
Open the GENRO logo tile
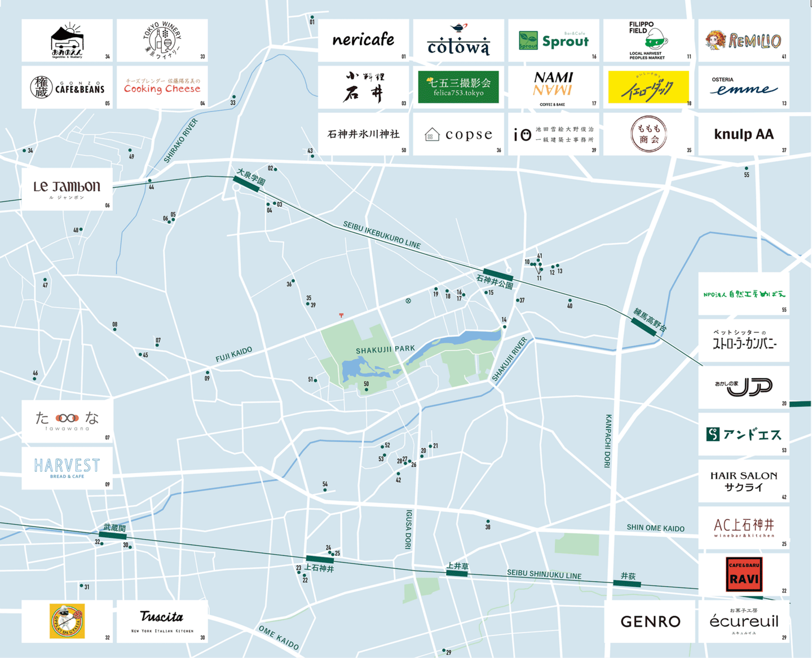[x=650, y=621]
